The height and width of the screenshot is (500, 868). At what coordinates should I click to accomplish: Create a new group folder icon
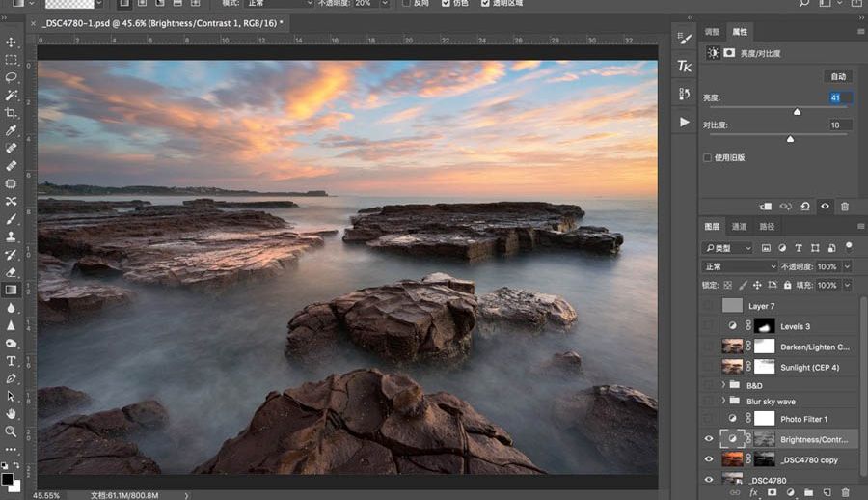[x=809, y=492]
